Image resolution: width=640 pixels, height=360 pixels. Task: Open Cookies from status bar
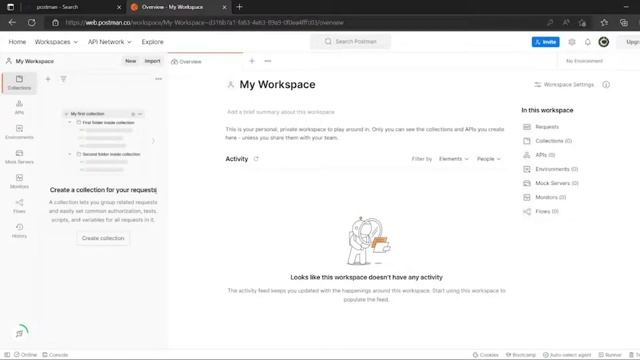(486, 355)
